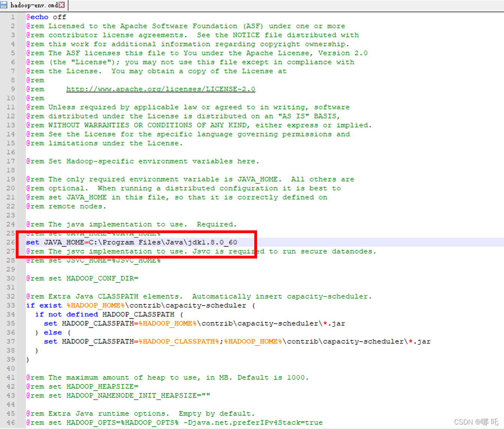Click the HADOOP_NAMENODE_INIT_HEAPSIZE line
504x429 pixels.
[118, 395]
